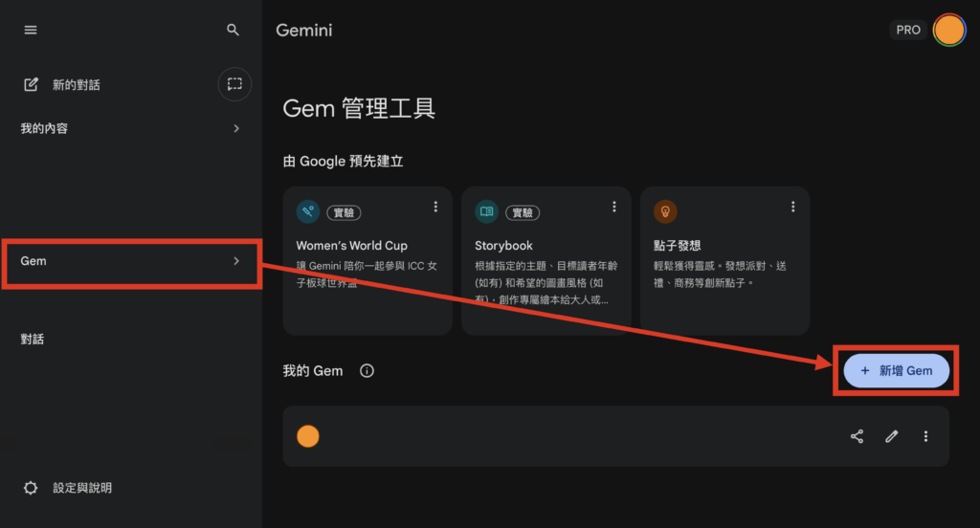Open the 點子發想 Gem card
The height and width of the screenshot is (528, 980).
click(725, 260)
